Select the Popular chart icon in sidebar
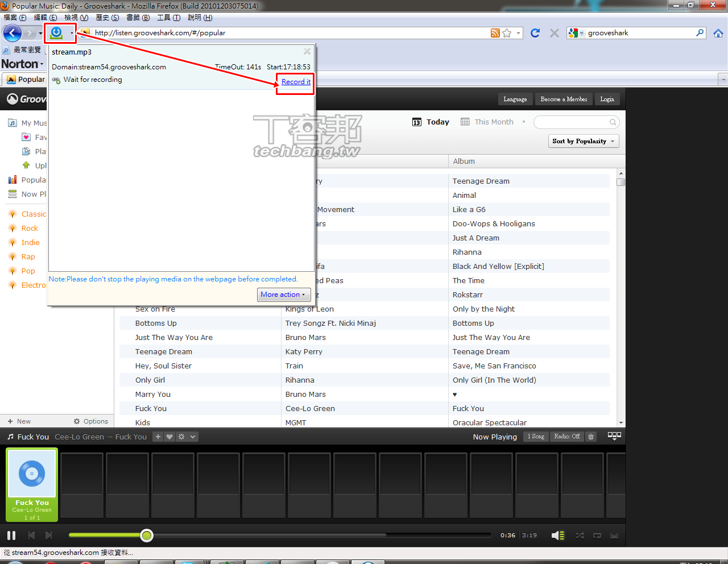This screenshot has width=728, height=564. [12, 180]
